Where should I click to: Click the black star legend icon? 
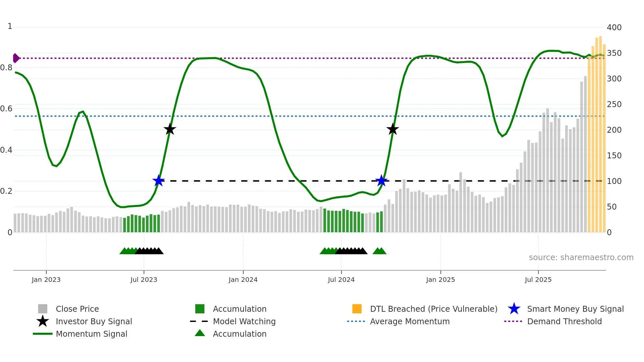pyautogui.click(x=43, y=321)
